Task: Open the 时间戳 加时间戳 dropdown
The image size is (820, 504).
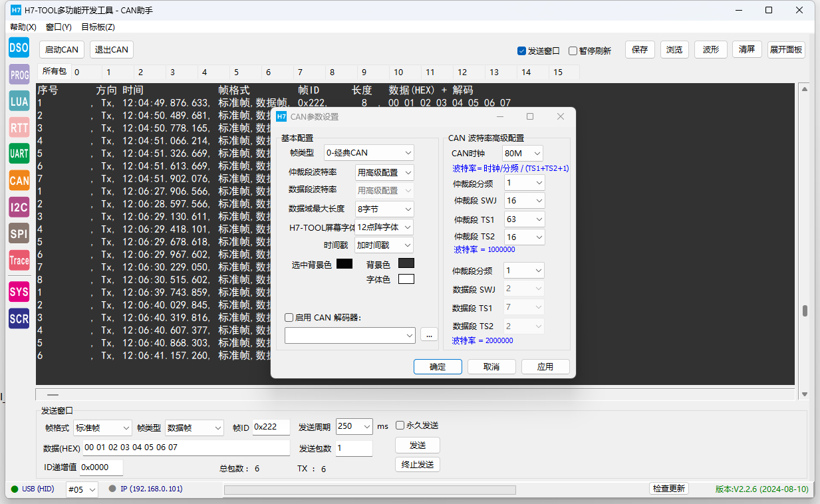Action: [x=384, y=245]
